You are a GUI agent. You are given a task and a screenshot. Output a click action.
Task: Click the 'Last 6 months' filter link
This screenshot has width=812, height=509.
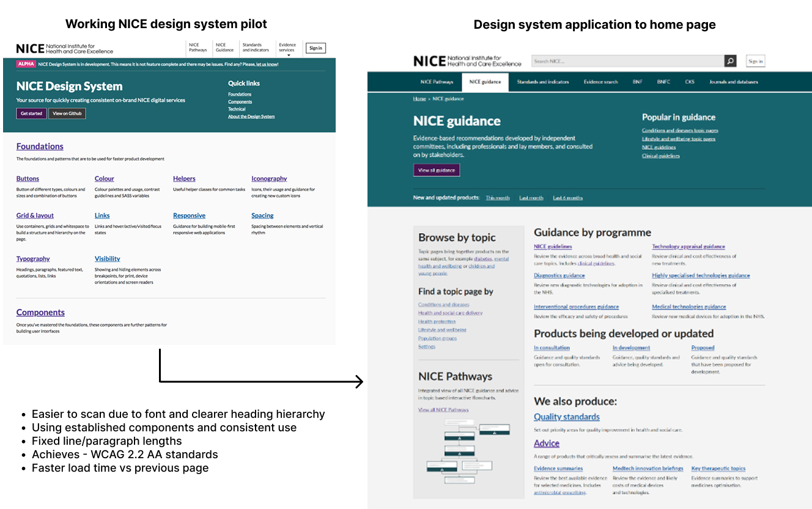pyautogui.click(x=568, y=198)
